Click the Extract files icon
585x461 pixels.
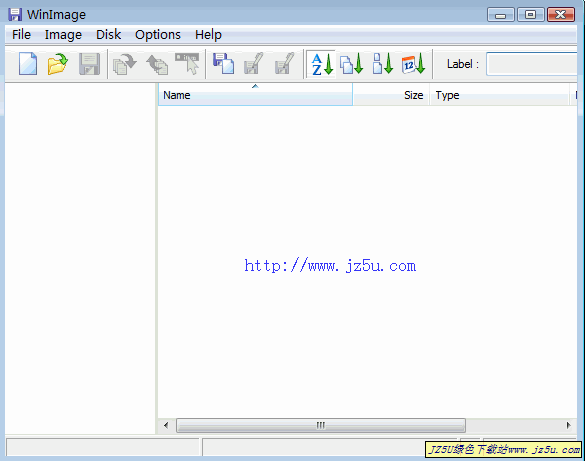[125, 64]
